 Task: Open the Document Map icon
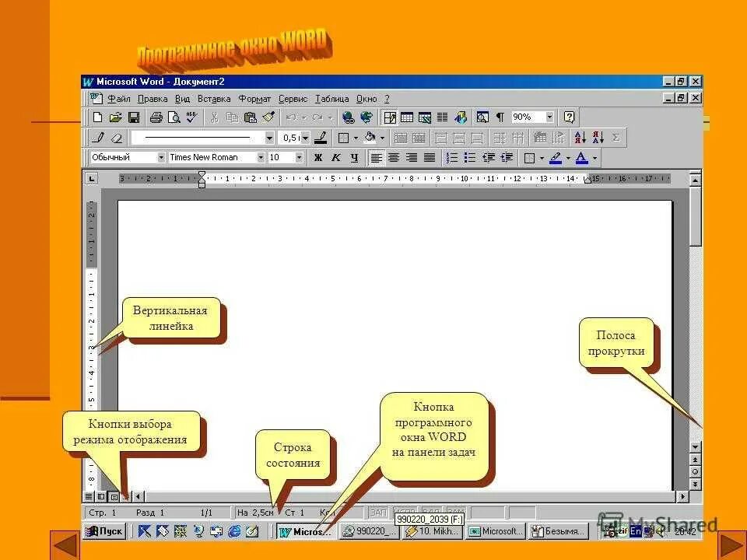point(482,117)
